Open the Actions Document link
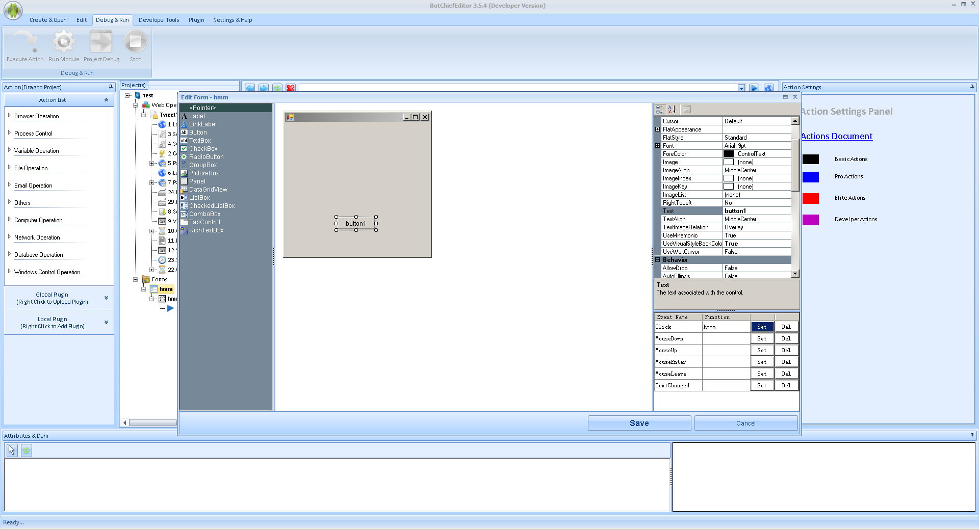980x530 pixels. (x=837, y=137)
